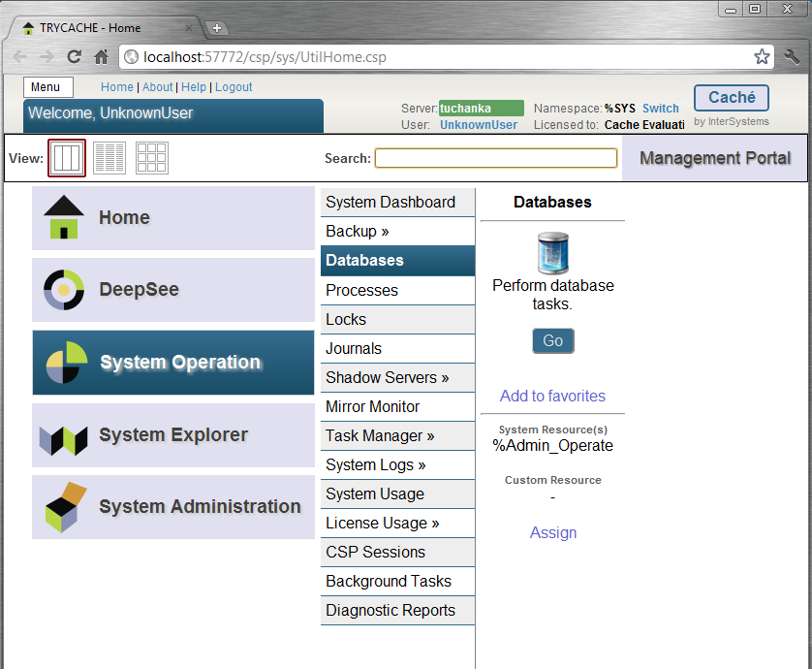Click the System Explorer icon
812x669 pixels.
click(x=64, y=435)
